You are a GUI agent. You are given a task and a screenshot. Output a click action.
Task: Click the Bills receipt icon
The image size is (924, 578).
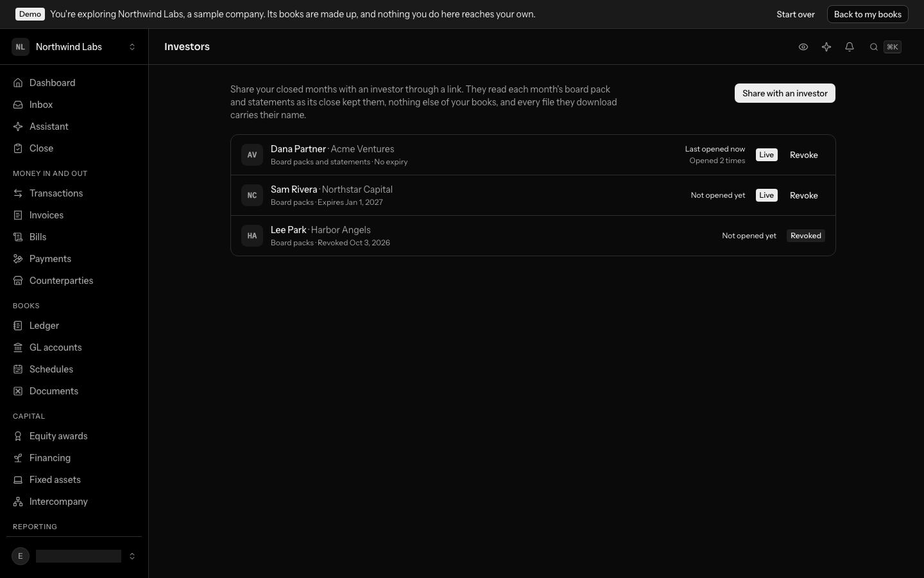click(18, 237)
